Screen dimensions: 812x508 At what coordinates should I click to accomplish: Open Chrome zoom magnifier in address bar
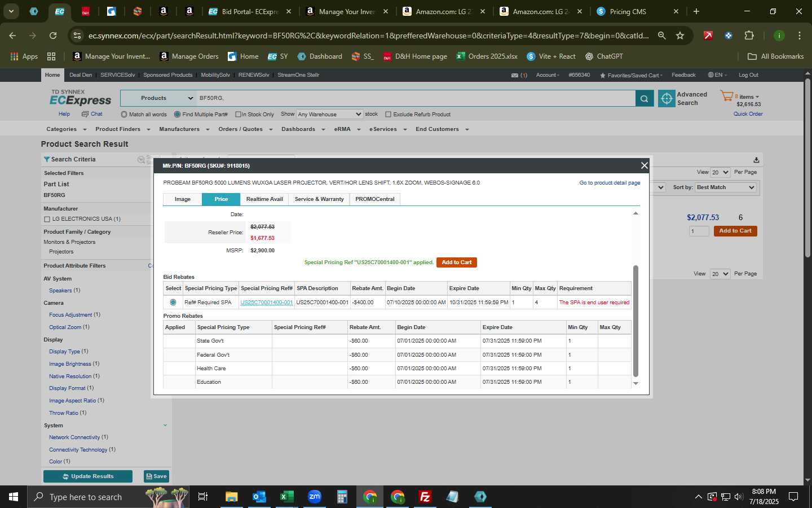(662, 36)
